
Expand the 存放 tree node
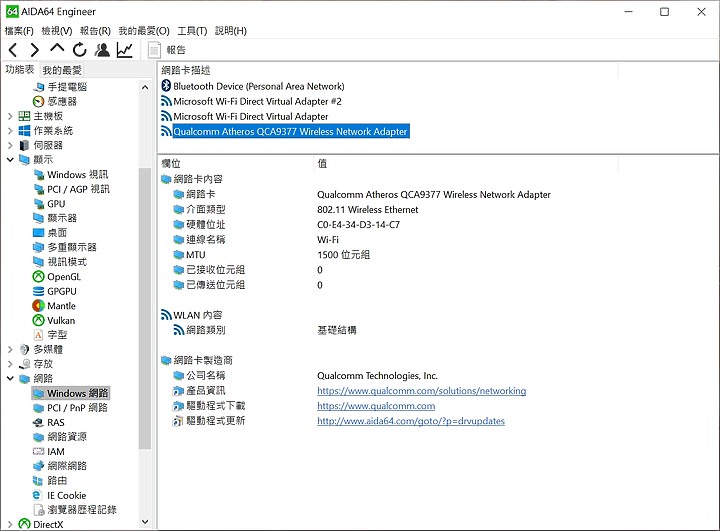[x=10, y=364]
